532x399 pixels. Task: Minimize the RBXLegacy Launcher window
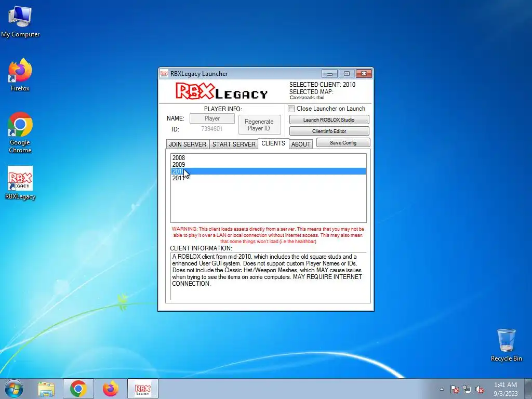(x=329, y=74)
